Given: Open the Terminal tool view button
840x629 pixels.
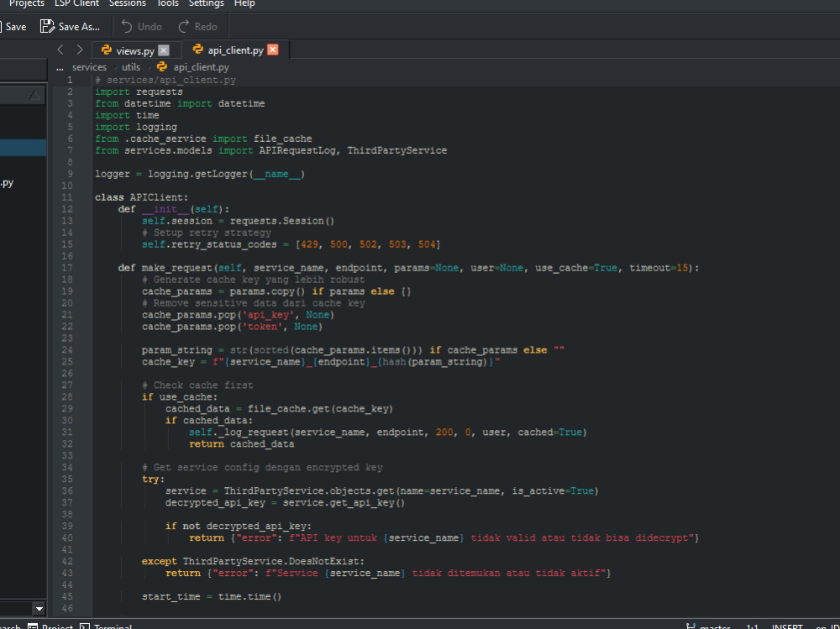Looking at the screenshot, I should point(106,626).
